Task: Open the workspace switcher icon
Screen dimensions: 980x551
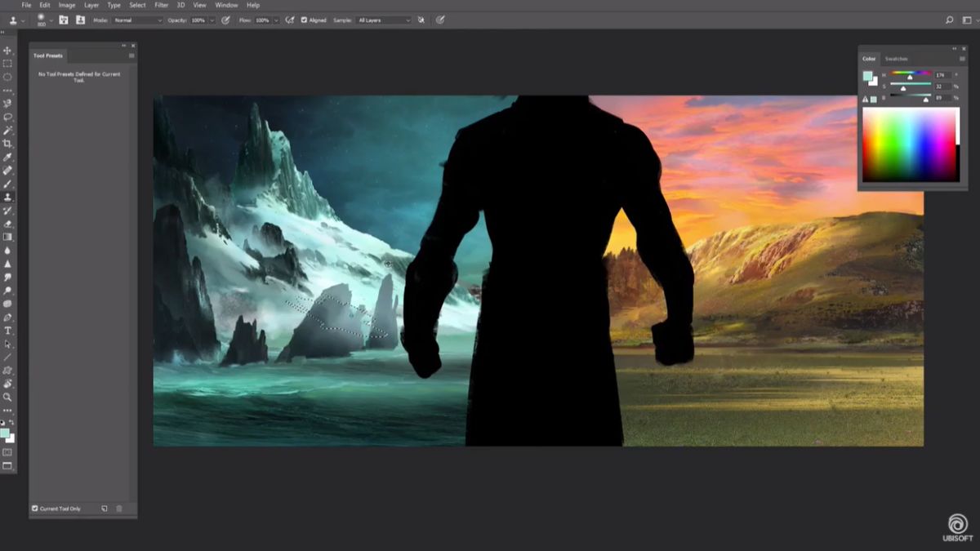Action: tap(965, 20)
